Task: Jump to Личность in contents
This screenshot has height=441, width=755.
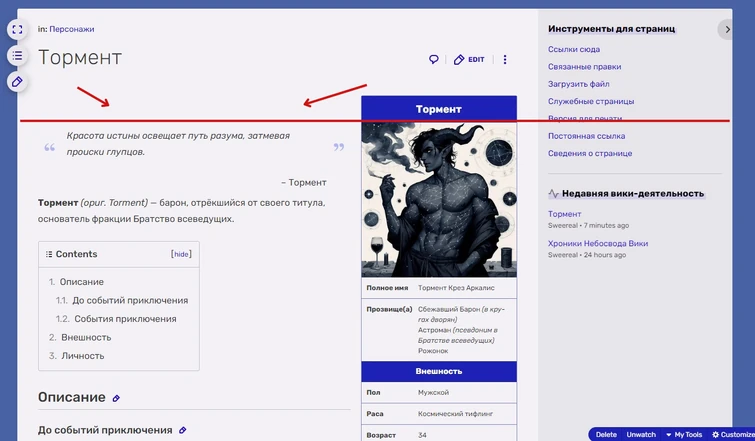Action: click(x=82, y=356)
